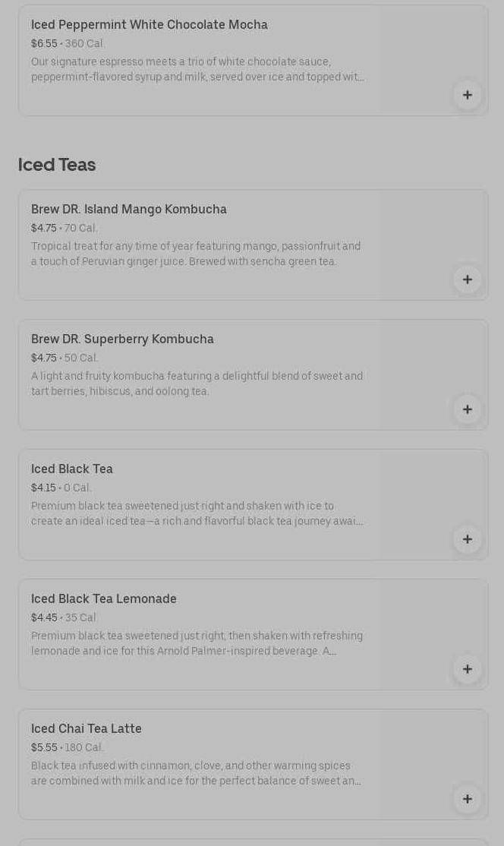Viewport: 504px width, 846px height.
Task: Click the Iced Teas section heading
Action: [57, 165]
